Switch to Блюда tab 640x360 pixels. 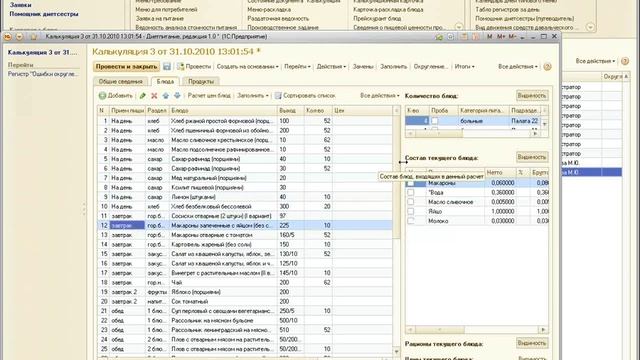(x=165, y=82)
